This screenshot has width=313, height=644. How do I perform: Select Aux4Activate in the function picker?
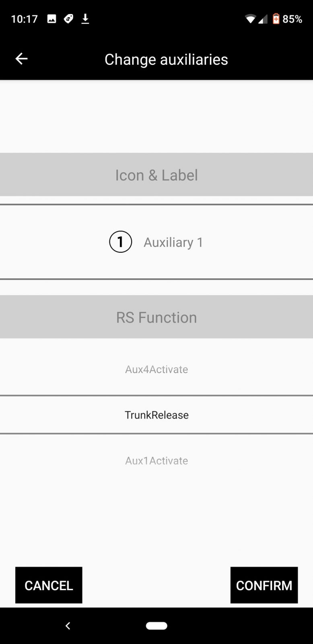(156, 369)
